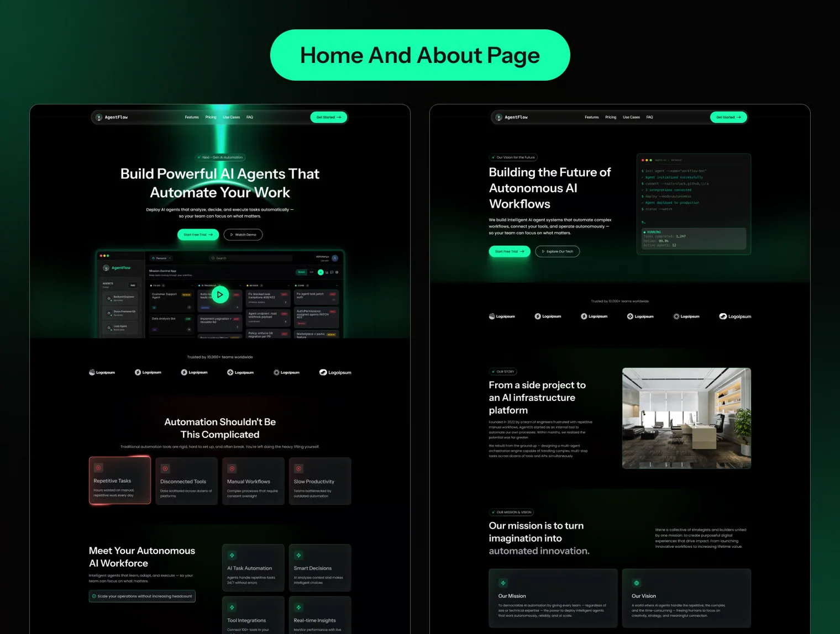The image size is (840, 634).
Task: Select the Backend Engineer agent in sidebar
Action: pos(121,298)
